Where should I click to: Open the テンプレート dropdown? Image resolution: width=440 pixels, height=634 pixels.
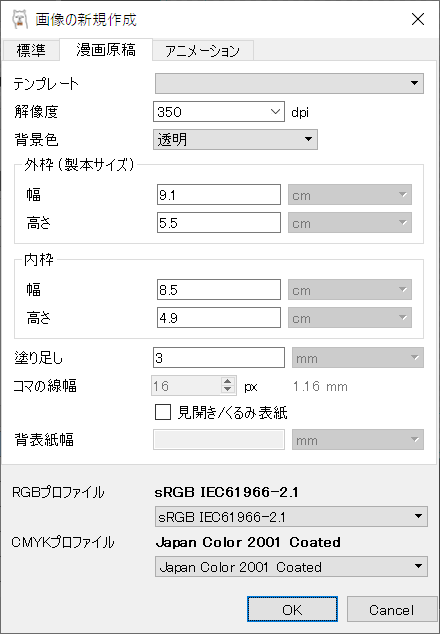pos(290,83)
